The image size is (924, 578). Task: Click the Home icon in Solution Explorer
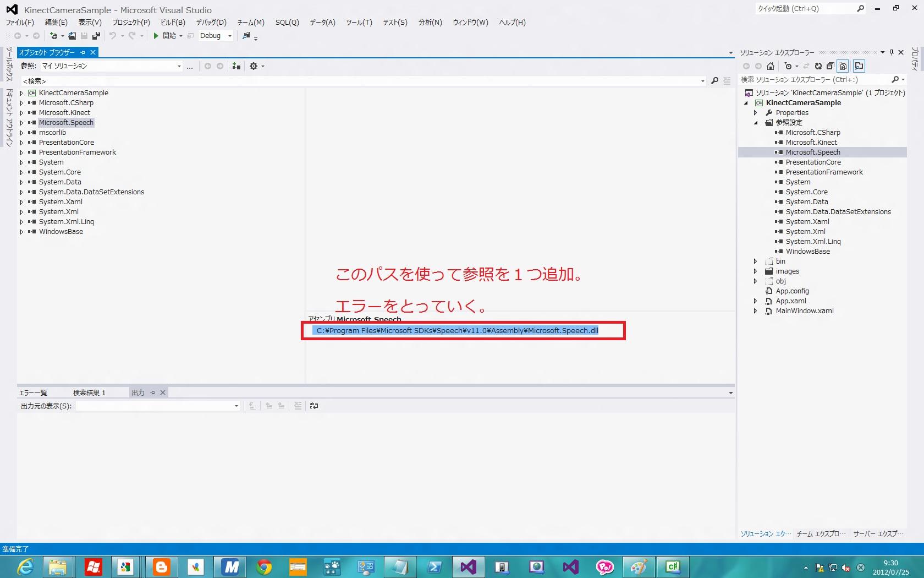click(771, 66)
